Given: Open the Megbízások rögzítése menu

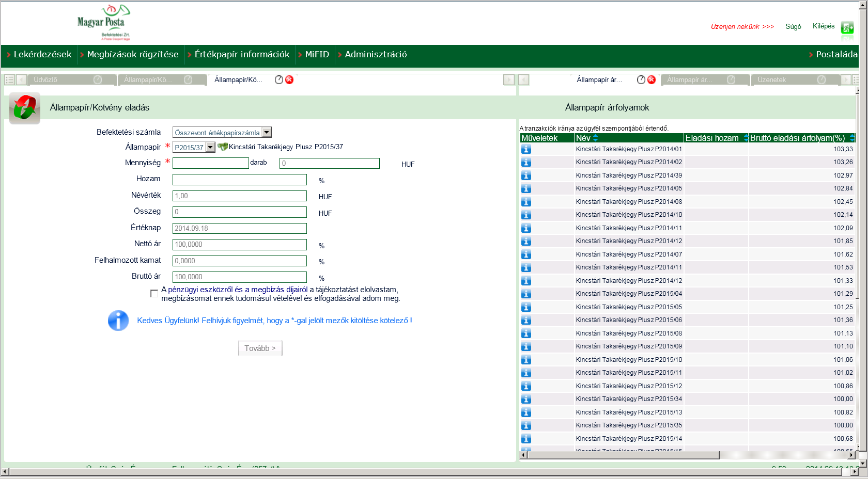Looking at the screenshot, I should (133, 54).
